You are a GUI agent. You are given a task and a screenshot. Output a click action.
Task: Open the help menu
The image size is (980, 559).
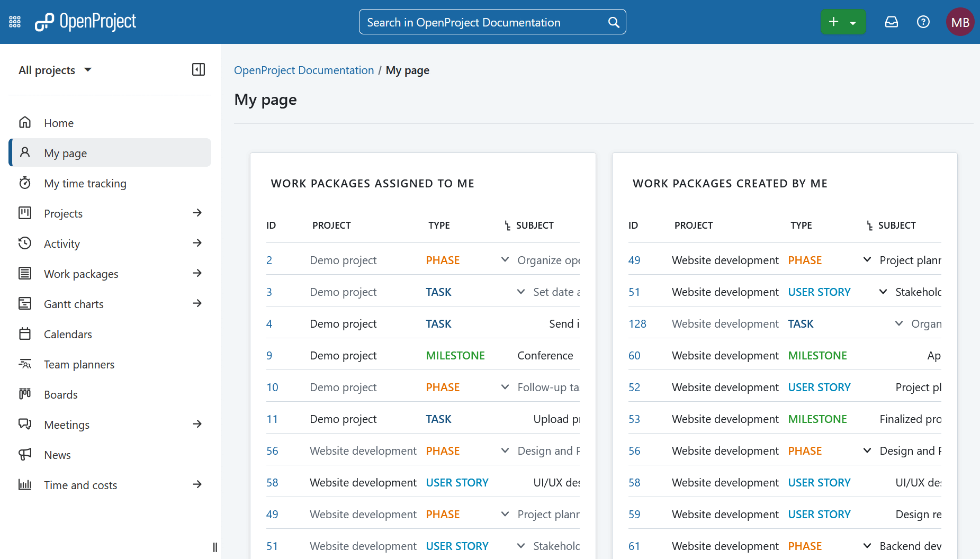pos(923,22)
